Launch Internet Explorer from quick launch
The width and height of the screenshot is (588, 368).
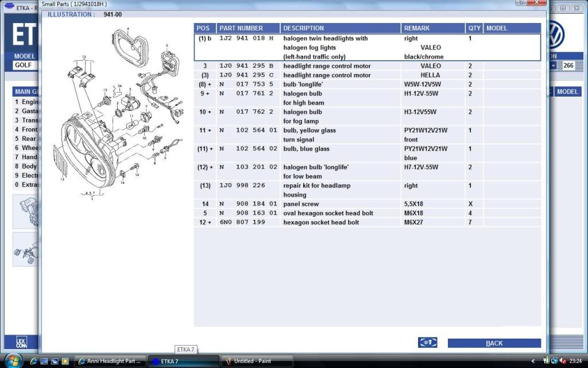[34, 361]
